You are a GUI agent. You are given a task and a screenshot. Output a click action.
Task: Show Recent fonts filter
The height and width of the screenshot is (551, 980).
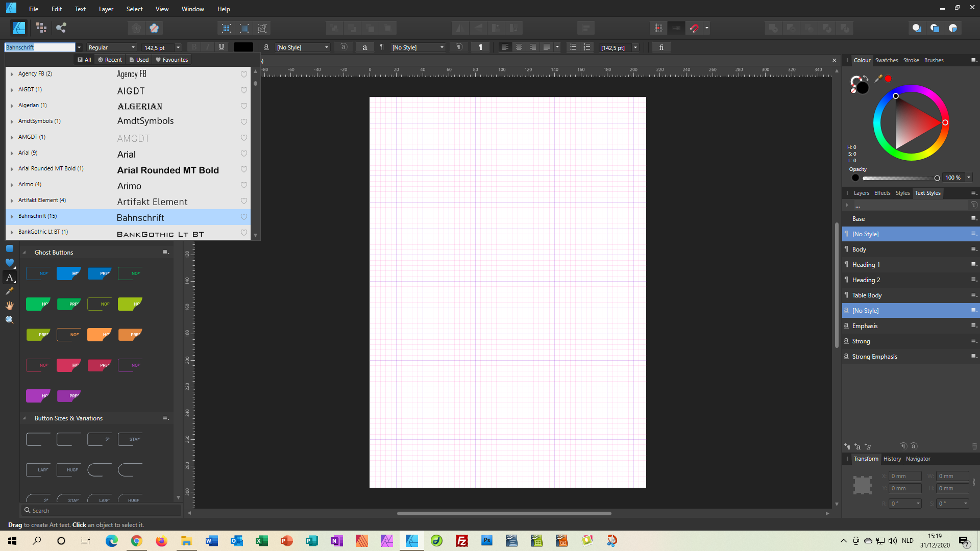click(x=110, y=60)
